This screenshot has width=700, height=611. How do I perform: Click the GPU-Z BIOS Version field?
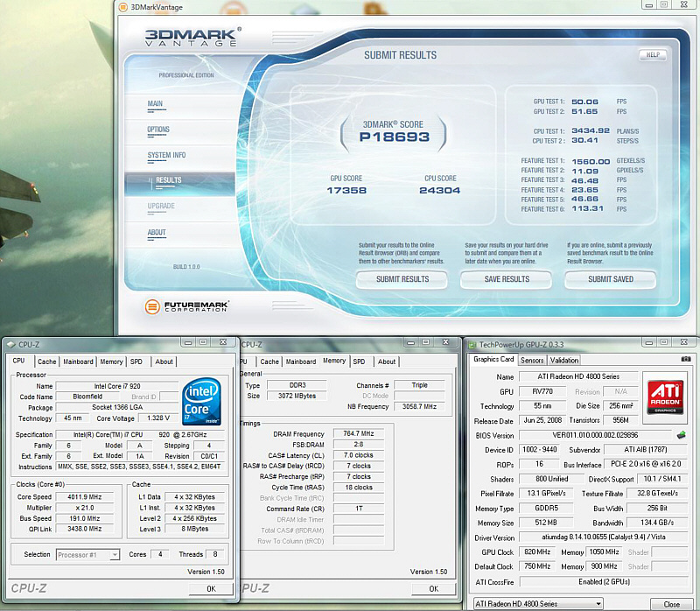pos(595,435)
